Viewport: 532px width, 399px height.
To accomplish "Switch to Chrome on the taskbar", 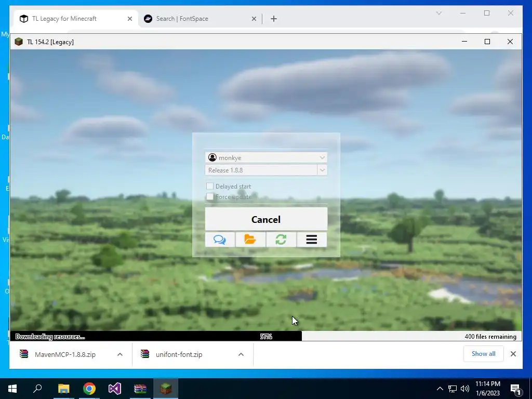I will point(89,389).
